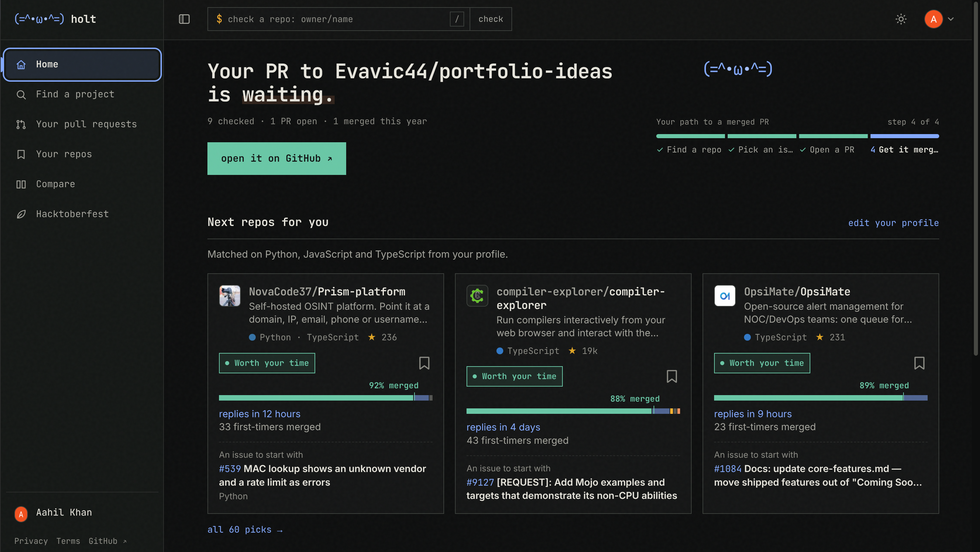Select Compare in the sidebar
This screenshot has height=552, width=980.
point(82,184)
